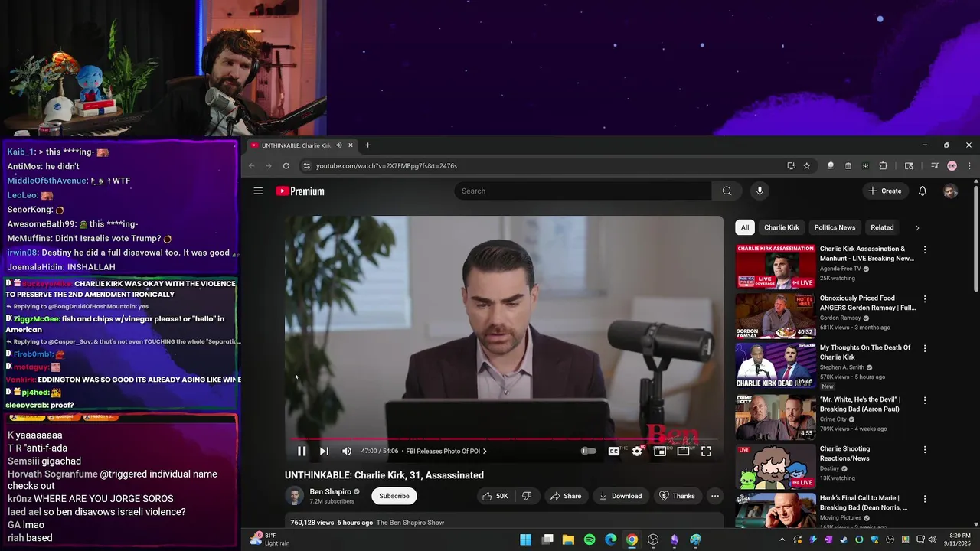Show more filter chips with the right arrow

pos(917,227)
